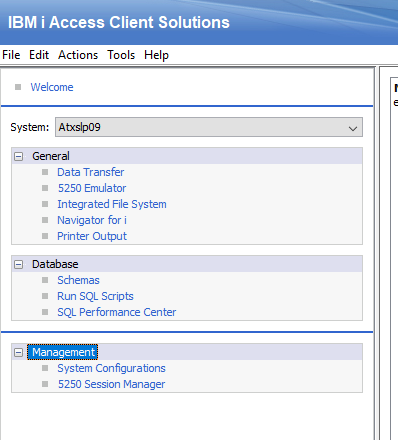Image resolution: width=398 pixels, height=440 pixels.
Task: Open the Tools menu
Action: pos(121,55)
